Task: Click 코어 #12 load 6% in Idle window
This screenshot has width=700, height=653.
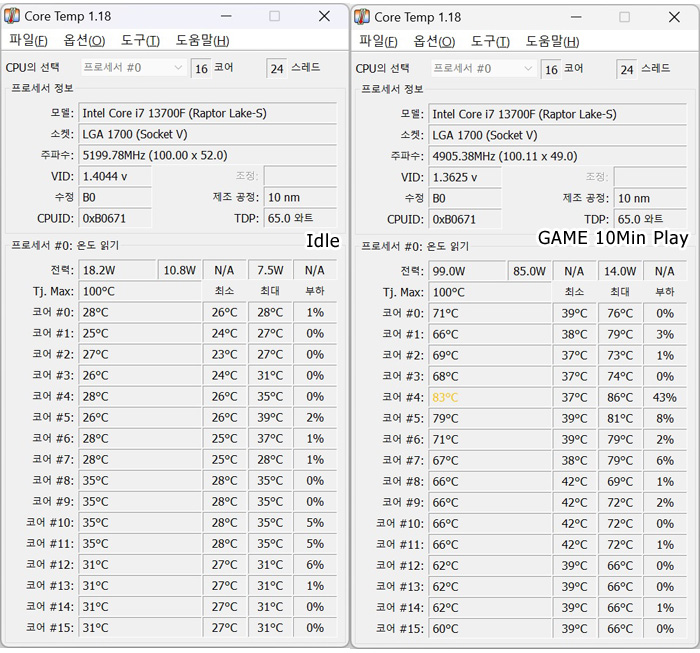Action: (315, 565)
